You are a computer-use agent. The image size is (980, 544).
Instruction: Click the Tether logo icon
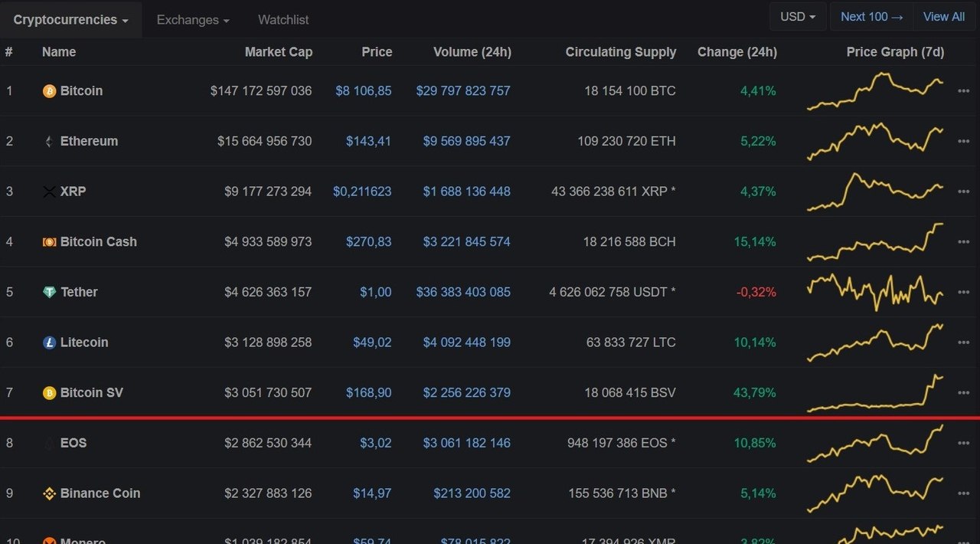49,293
